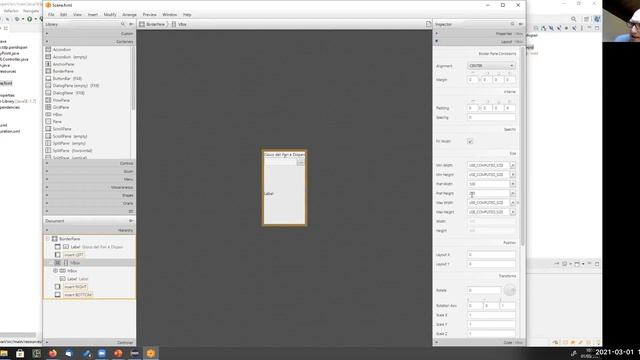Click the Pref Height input field
Viewport: 640px width, 360px height.
tap(489, 193)
